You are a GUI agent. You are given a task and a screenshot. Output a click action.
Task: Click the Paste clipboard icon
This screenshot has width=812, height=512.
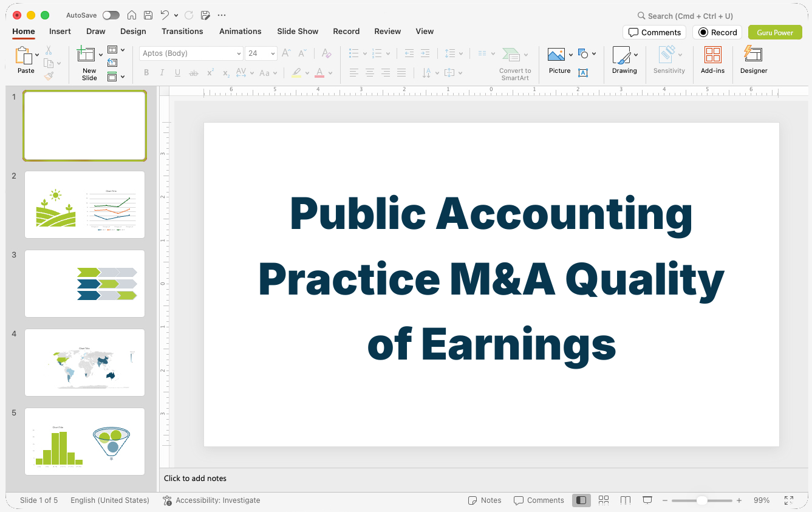tap(24, 55)
